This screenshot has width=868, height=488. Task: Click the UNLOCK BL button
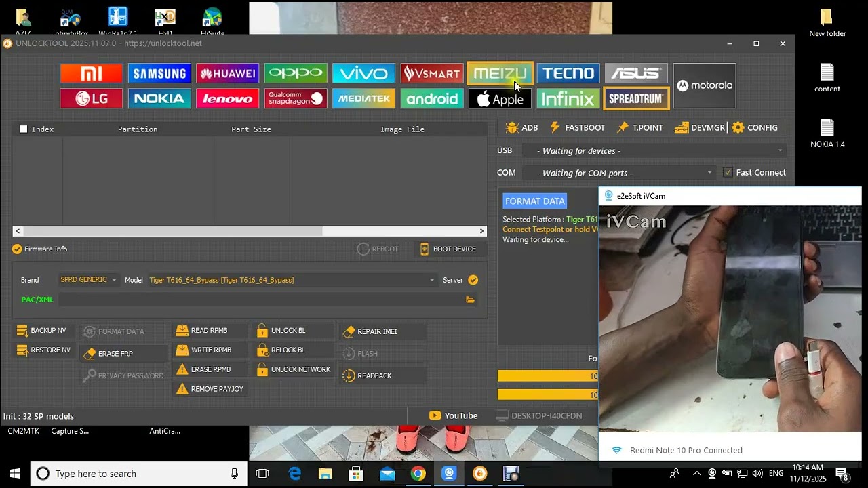[294, 331]
